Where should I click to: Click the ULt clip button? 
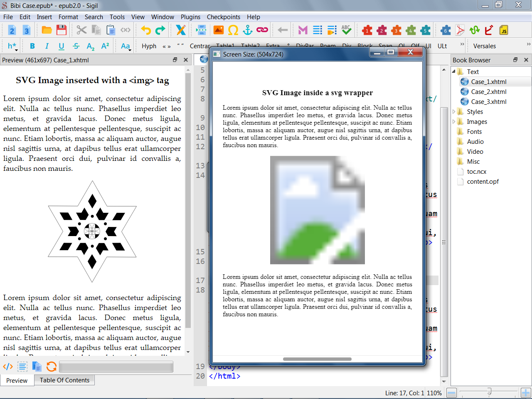pyautogui.click(x=442, y=46)
